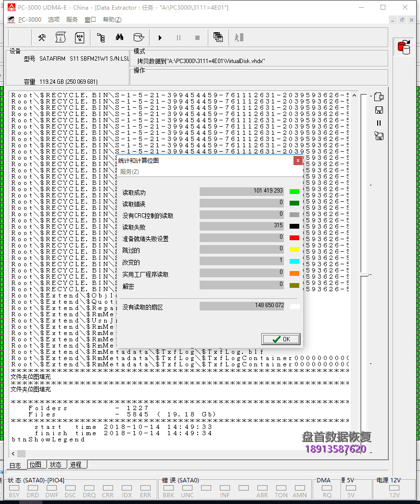The width and height of the screenshot is (420, 504).
Task: Pause the data extraction task
Action: point(179,38)
